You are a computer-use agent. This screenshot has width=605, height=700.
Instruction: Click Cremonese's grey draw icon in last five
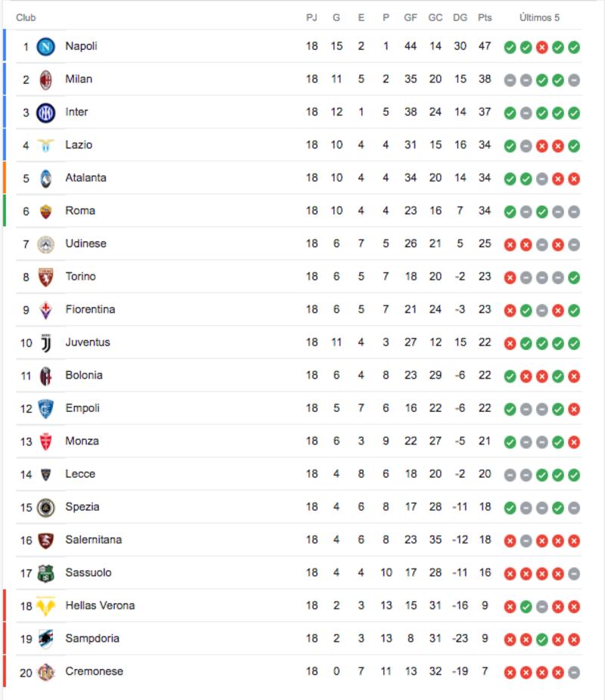tap(574, 672)
